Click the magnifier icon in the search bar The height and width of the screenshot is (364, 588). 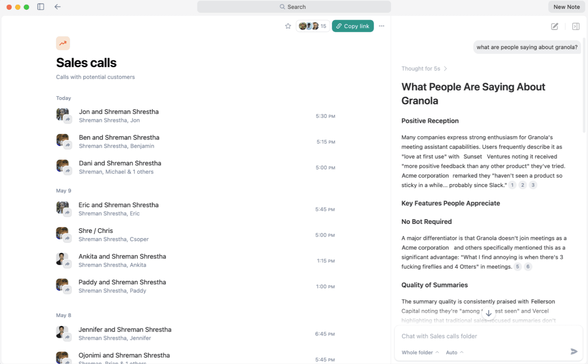point(282,6)
